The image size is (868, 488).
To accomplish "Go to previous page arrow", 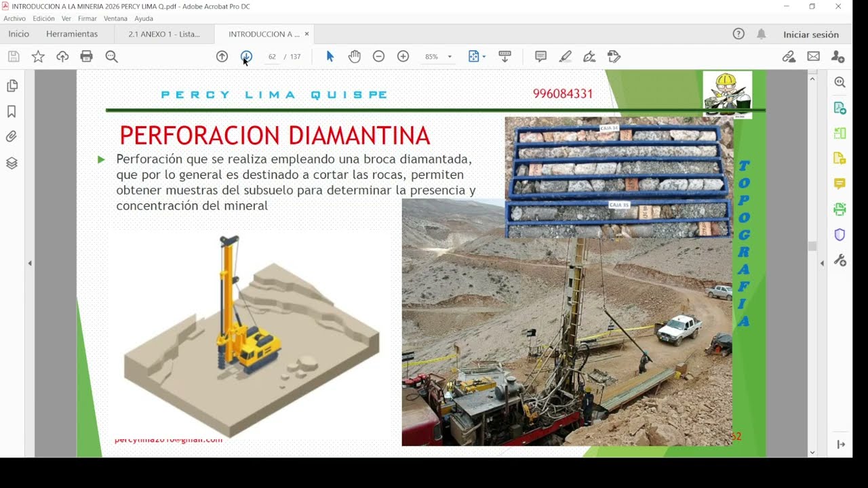I will point(222,57).
